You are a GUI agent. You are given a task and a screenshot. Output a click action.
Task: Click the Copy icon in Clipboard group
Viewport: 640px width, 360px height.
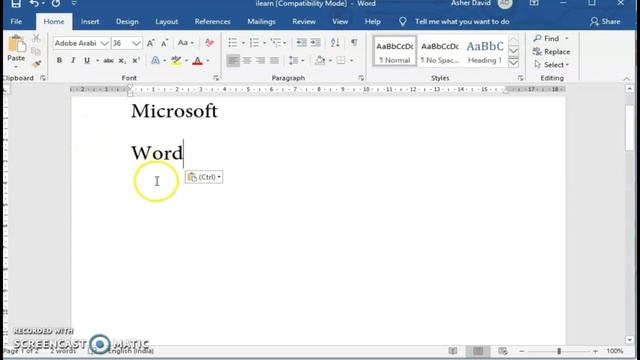36,51
